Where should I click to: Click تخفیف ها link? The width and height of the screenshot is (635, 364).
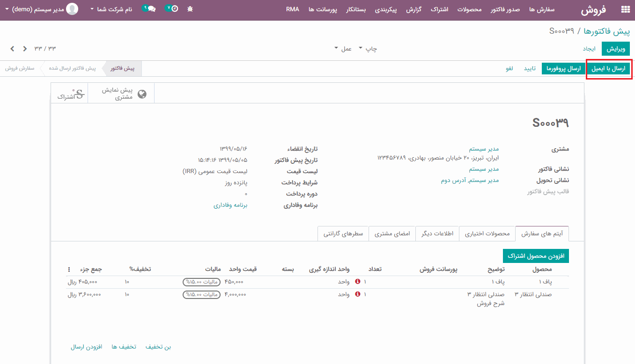(124, 347)
